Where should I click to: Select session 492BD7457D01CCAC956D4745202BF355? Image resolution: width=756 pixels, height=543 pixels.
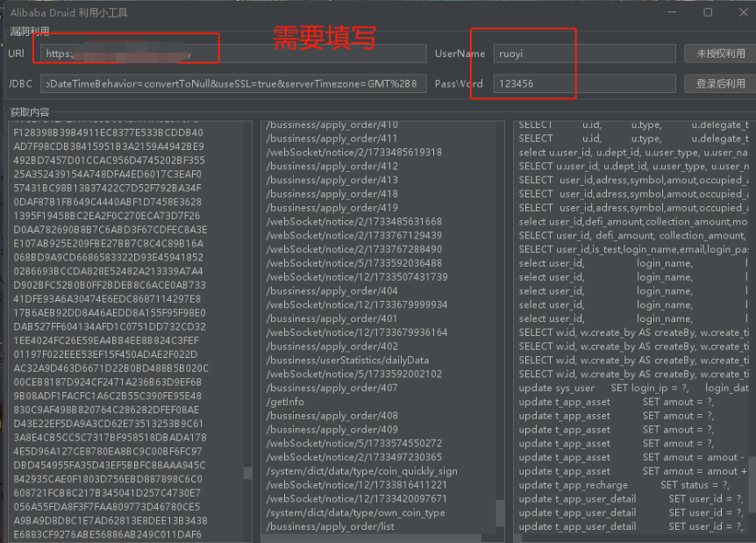point(109,161)
